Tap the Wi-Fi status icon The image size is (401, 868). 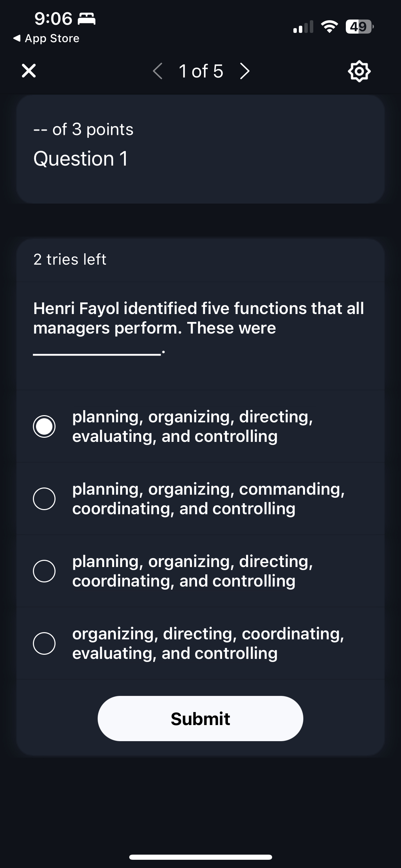[x=329, y=27]
